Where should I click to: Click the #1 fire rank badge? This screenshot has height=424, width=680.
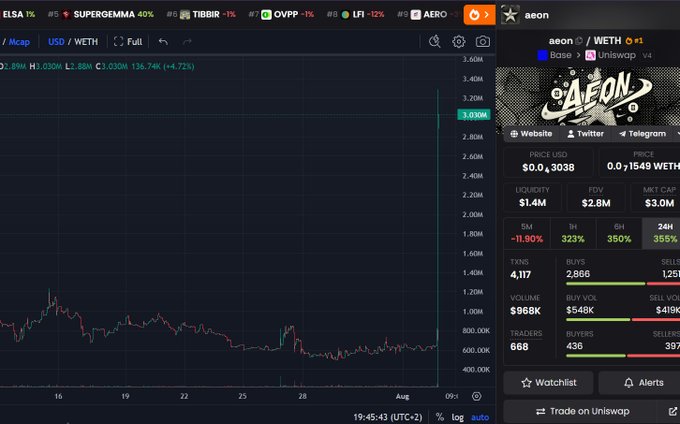click(x=634, y=41)
